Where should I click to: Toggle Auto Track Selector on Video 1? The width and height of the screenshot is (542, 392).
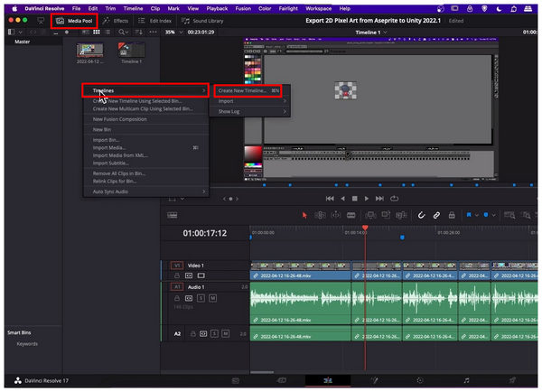point(189,275)
